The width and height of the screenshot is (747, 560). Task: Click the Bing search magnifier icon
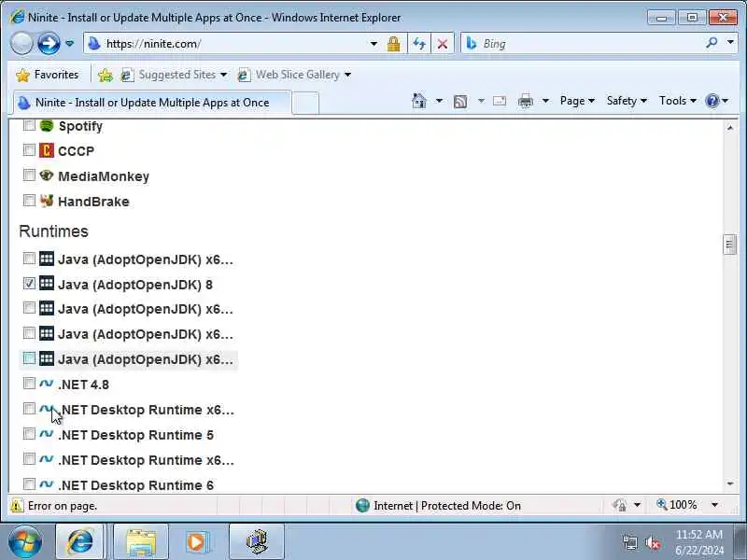coord(712,43)
